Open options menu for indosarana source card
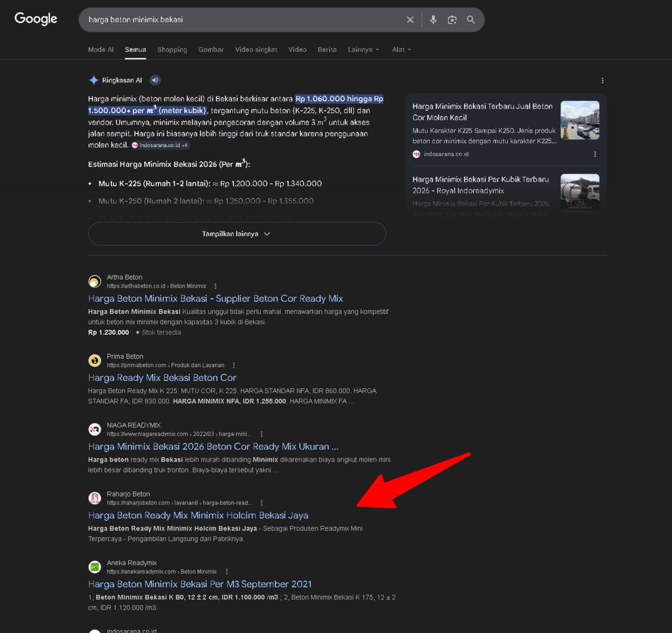 pos(595,154)
